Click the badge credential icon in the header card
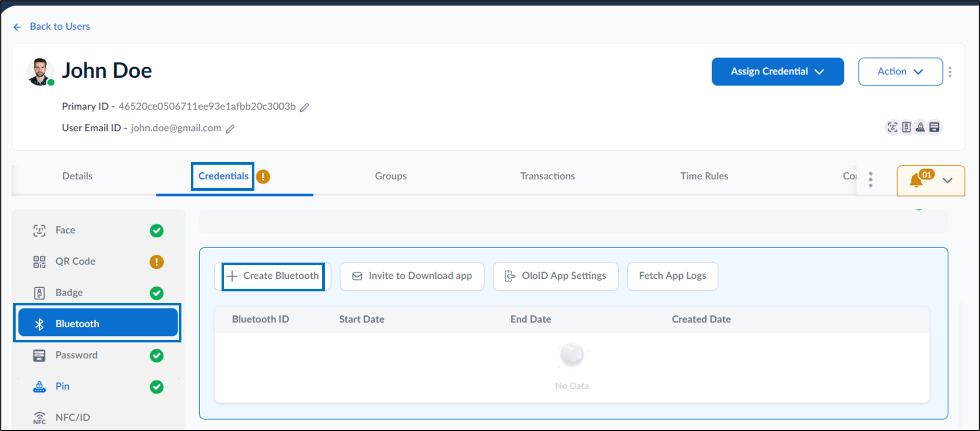 coord(906,127)
